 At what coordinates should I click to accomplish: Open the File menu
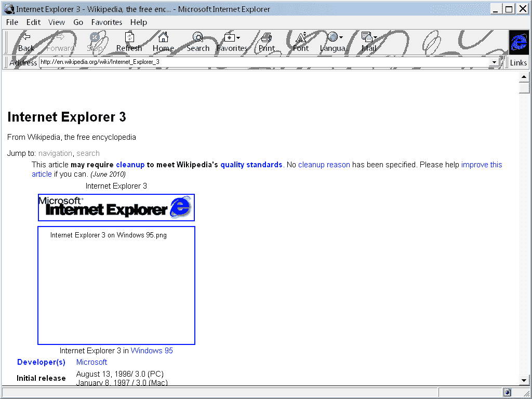(x=12, y=22)
